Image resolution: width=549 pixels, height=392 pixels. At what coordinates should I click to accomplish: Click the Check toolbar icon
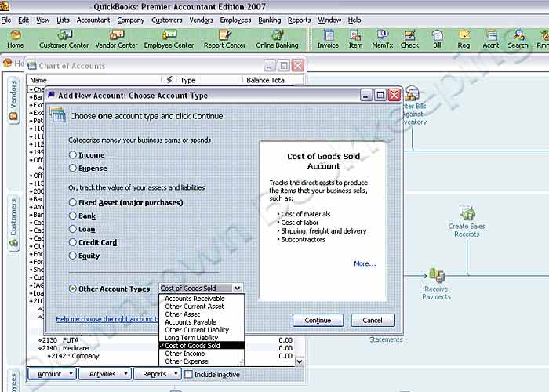pyautogui.click(x=409, y=39)
